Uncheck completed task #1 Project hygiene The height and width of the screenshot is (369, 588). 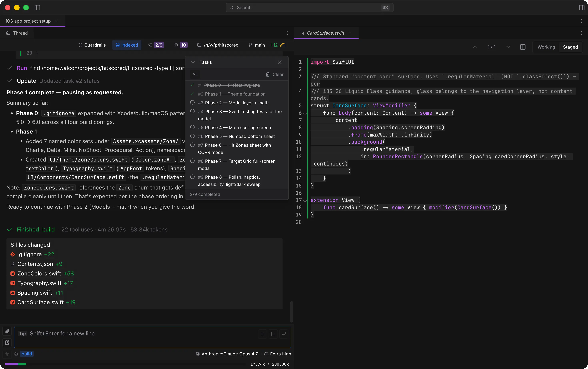coord(192,85)
